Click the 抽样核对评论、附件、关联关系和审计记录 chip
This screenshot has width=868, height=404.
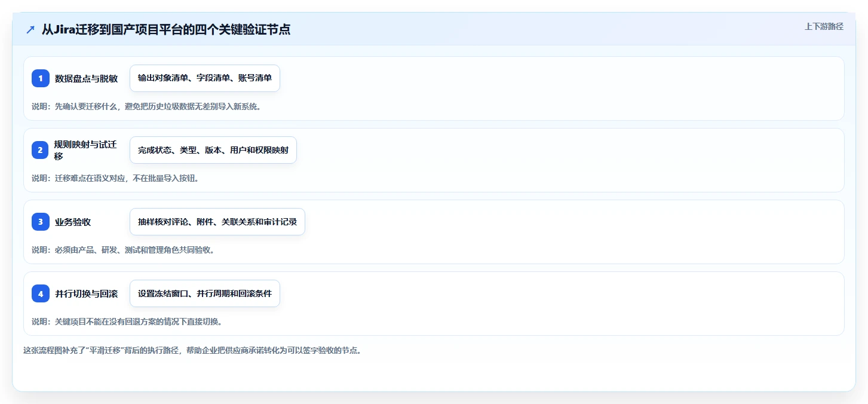(x=217, y=222)
